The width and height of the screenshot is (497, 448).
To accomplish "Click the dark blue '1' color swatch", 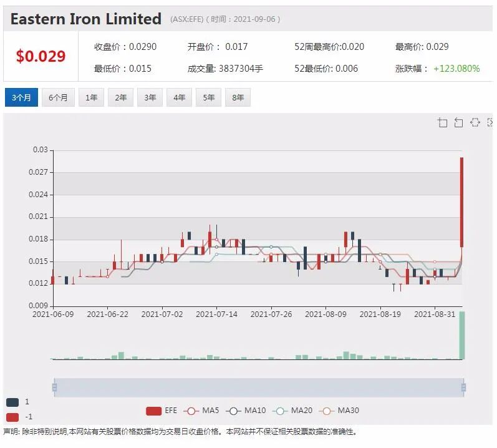I will tap(12, 402).
